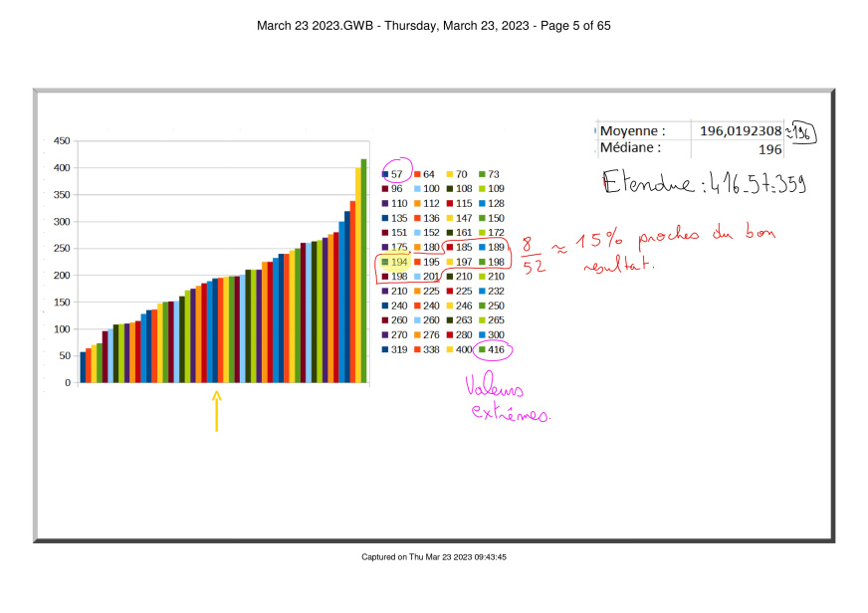
Task: Click the orange color swatch beside legend '64'
Action: click(417, 174)
